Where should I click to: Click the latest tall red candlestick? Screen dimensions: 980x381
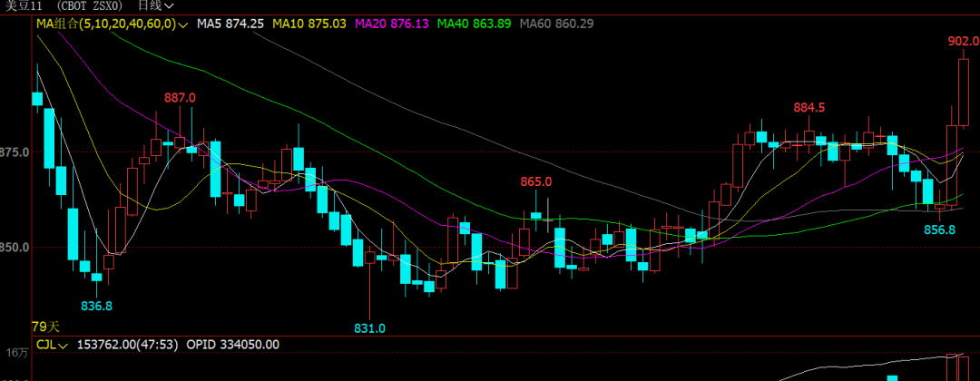point(963,93)
